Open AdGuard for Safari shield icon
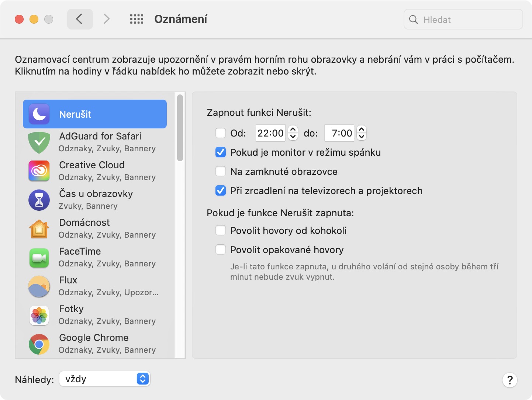Image resolution: width=532 pixels, height=400 pixels. point(39,142)
